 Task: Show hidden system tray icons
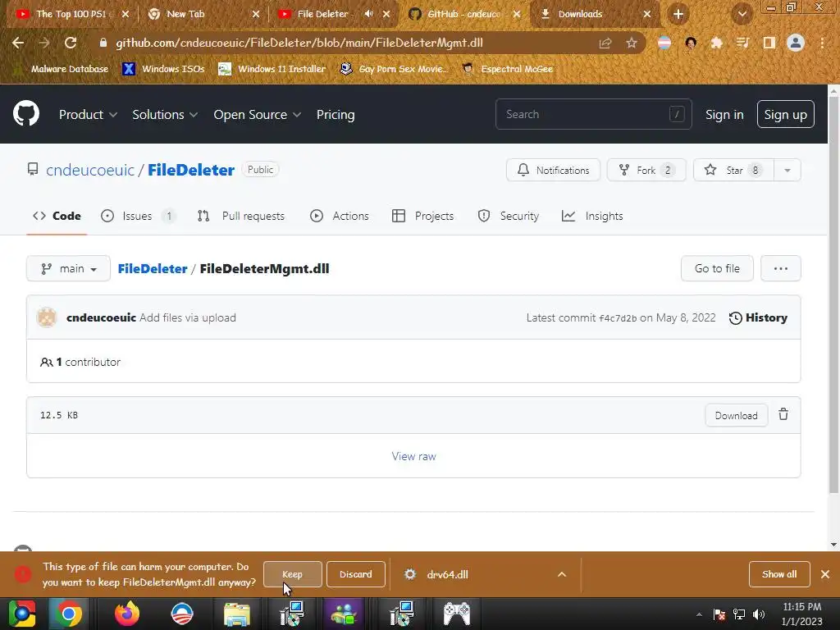tap(699, 614)
